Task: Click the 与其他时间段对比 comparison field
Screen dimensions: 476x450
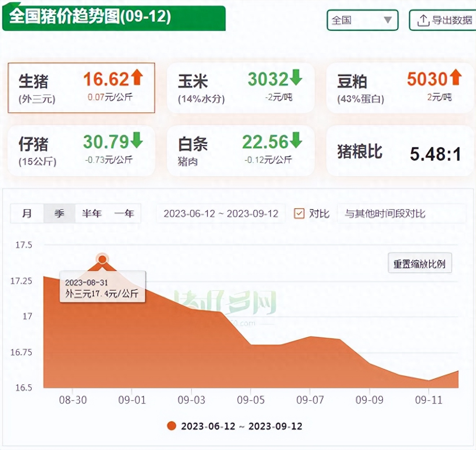Action: click(401, 213)
